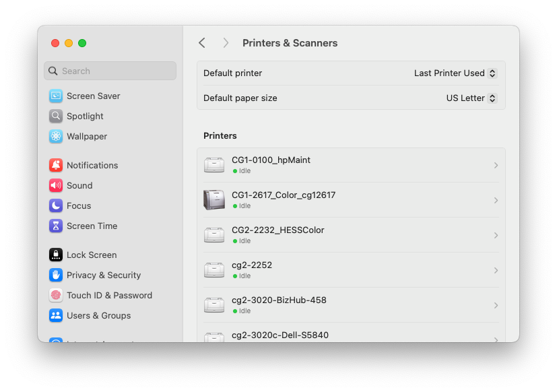Go to Users & Groups settings
557x392 pixels.
coord(98,315)
